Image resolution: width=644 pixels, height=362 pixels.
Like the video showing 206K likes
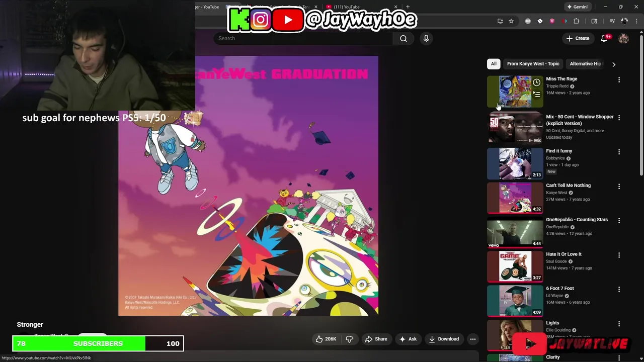[326, 339]
